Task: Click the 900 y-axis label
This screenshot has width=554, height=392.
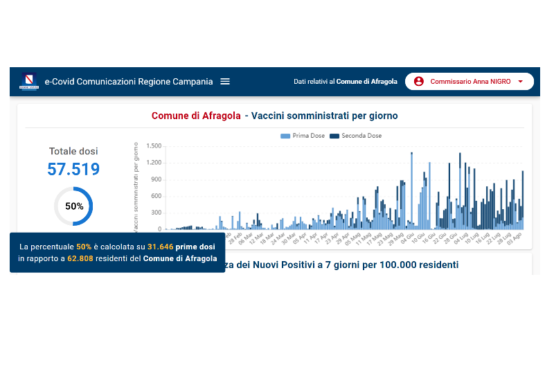Action: coord(157,179)
